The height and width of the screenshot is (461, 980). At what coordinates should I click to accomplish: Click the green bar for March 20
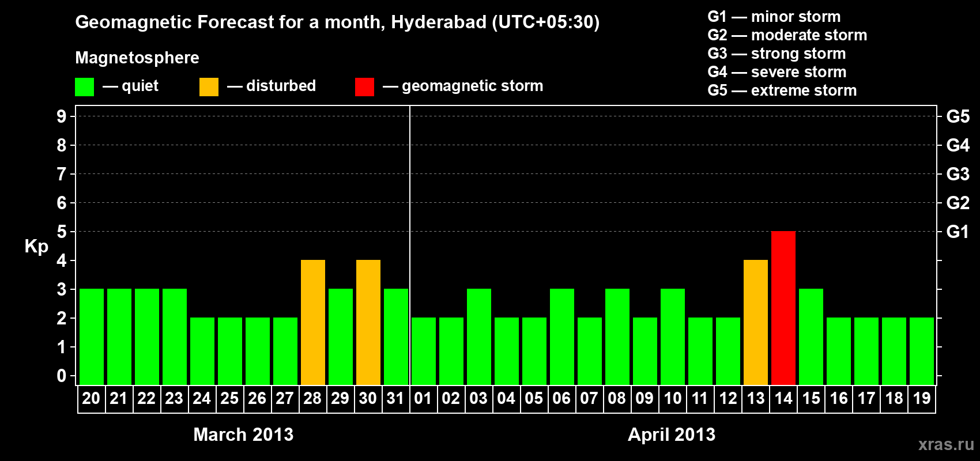(92, 337)
